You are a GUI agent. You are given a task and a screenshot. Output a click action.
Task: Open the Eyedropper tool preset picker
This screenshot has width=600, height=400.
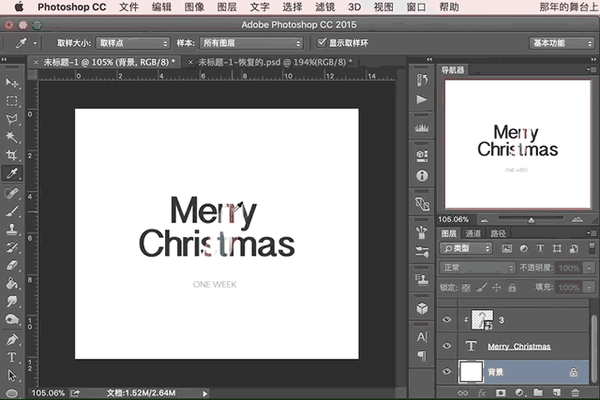pos(35,43)
